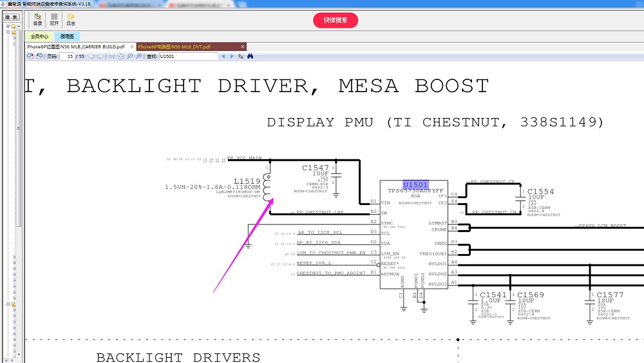Click the LCM_TO_CHESTNUT_PWR_EN net name
This screenshot has height=363, width=644.
(x=331, y=253)
